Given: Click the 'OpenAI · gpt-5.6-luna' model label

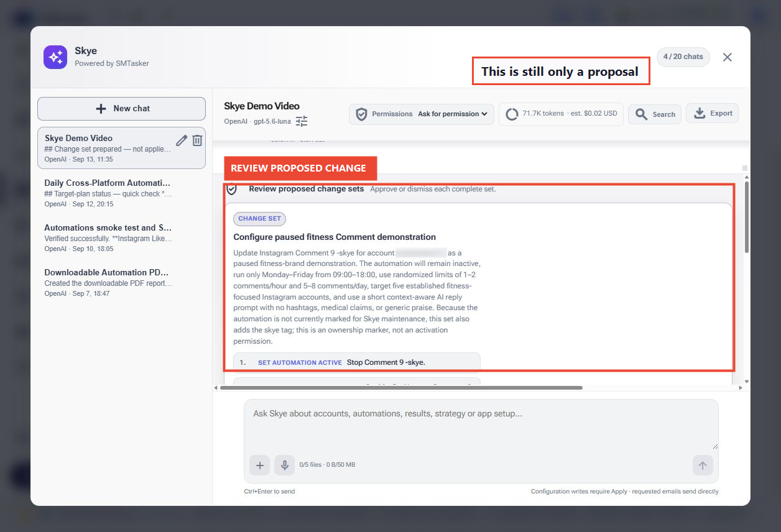Looking at the screenshot, I should 257,121.
